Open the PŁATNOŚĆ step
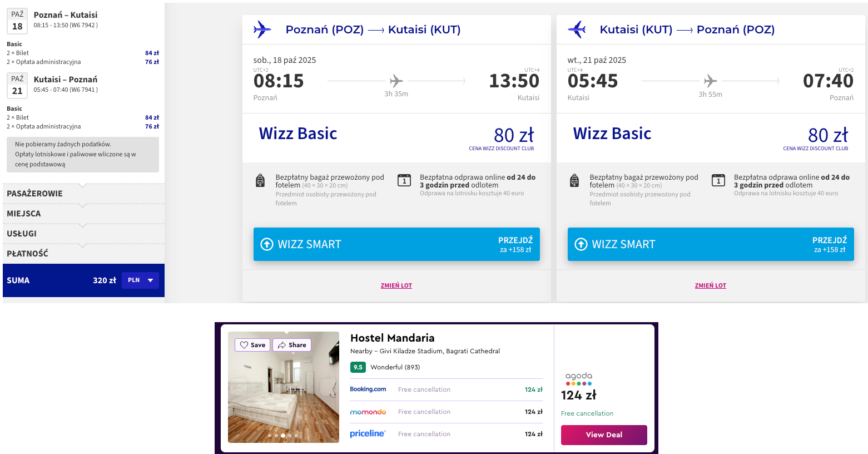 [83, 254]
